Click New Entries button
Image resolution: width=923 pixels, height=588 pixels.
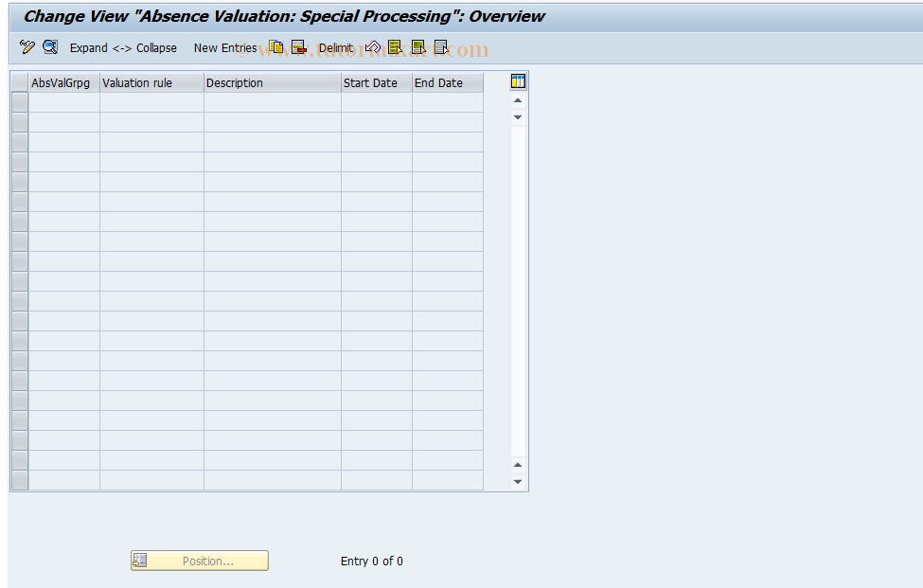(225, 48)
